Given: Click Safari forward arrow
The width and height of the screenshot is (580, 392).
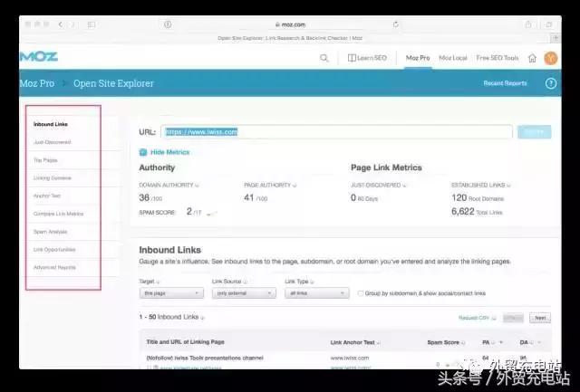Looking at the screenshot, I should point(73,24).
